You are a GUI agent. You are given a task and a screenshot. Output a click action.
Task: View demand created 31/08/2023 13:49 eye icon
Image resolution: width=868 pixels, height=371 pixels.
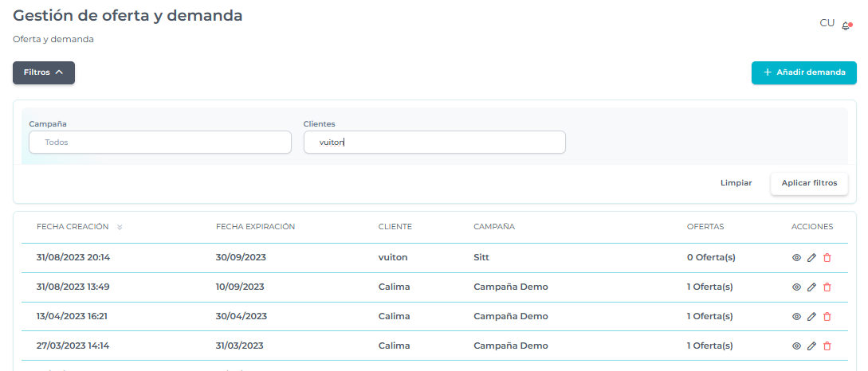pos(795,287)
